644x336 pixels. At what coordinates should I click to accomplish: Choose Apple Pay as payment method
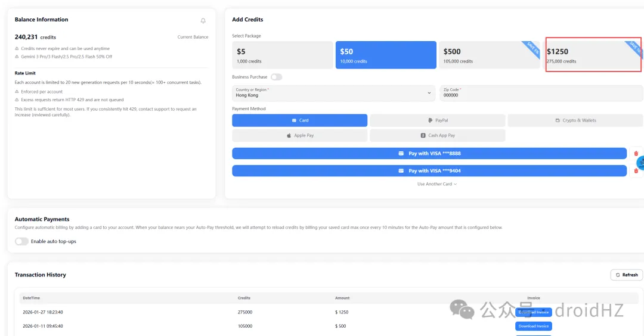tap(299, 135)
